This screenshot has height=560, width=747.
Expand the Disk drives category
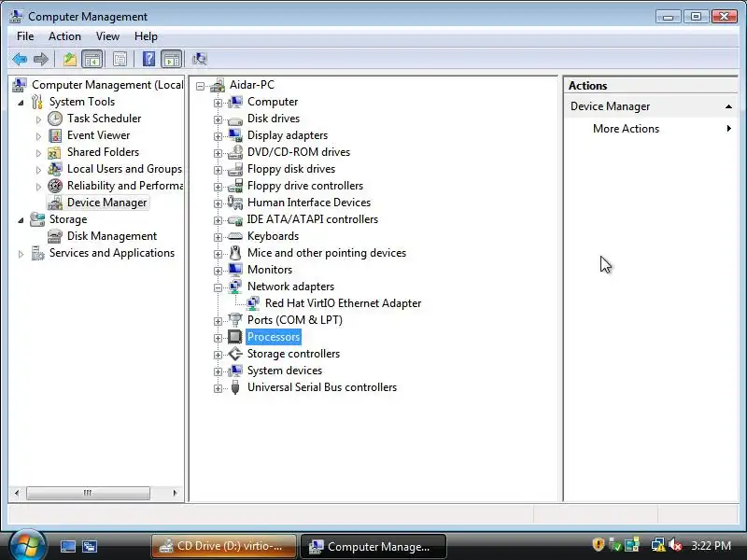[x=218, y=119]
